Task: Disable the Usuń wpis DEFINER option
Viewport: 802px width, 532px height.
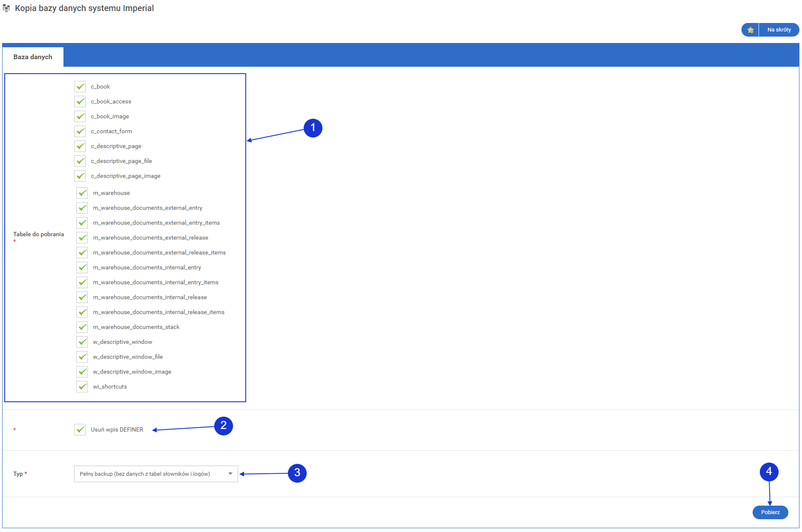Action: [x=80, y=430]
